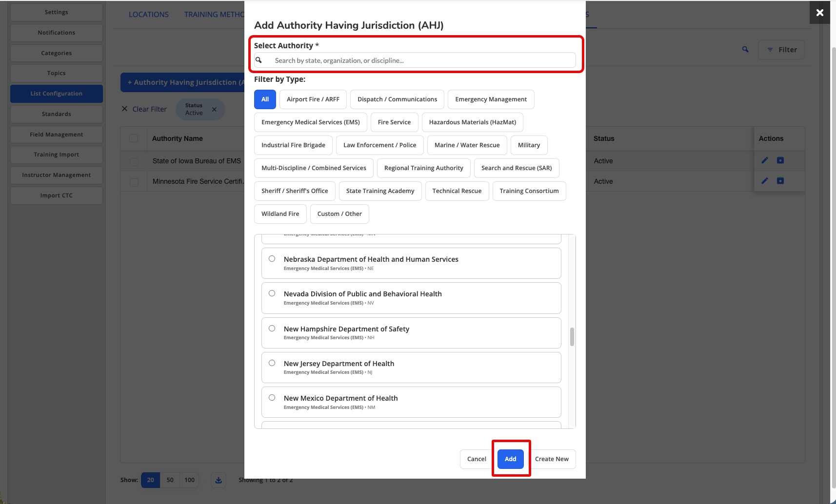Click the download export icon

click(219, 480)
